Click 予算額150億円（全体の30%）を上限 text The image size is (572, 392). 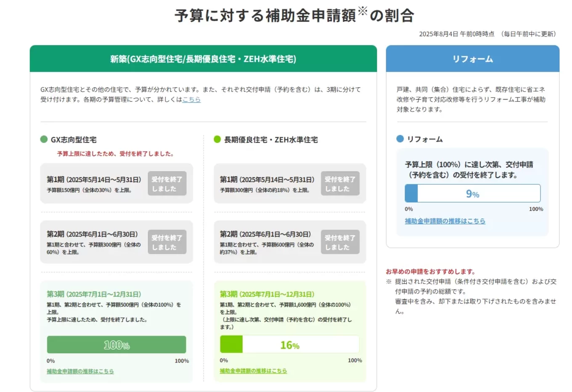[x=90, y=190]
